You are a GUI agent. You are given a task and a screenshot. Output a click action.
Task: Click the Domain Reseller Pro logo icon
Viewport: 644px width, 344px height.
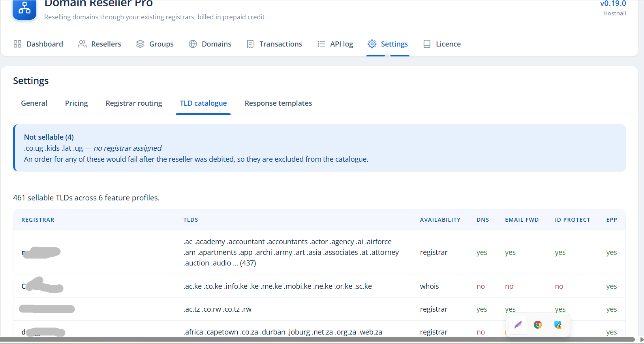(24, 9)
